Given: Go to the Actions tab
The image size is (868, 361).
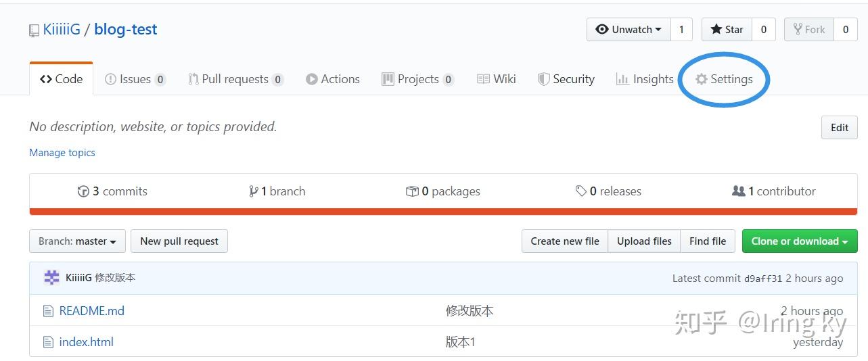Looking at the screenshot, I should coord(332,79).
